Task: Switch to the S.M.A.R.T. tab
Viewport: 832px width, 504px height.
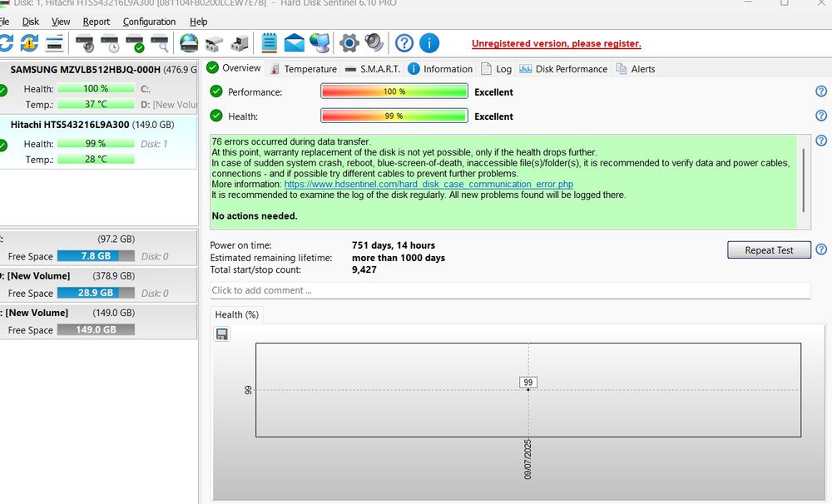Action: 373,69
